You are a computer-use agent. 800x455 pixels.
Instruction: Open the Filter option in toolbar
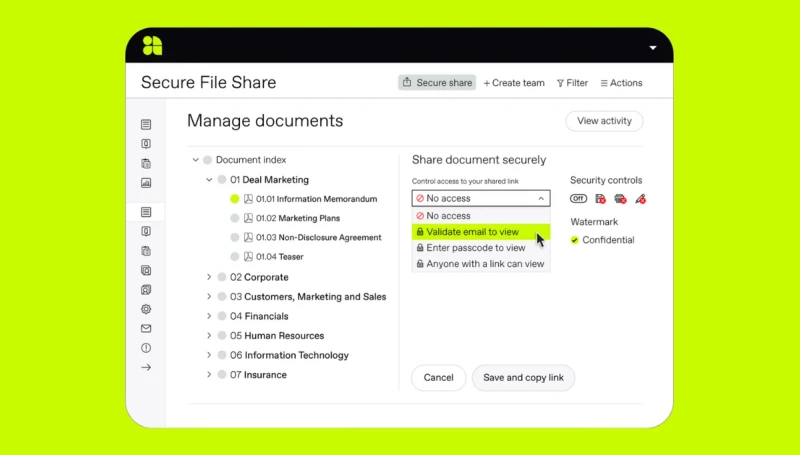(x=572, y=83)
